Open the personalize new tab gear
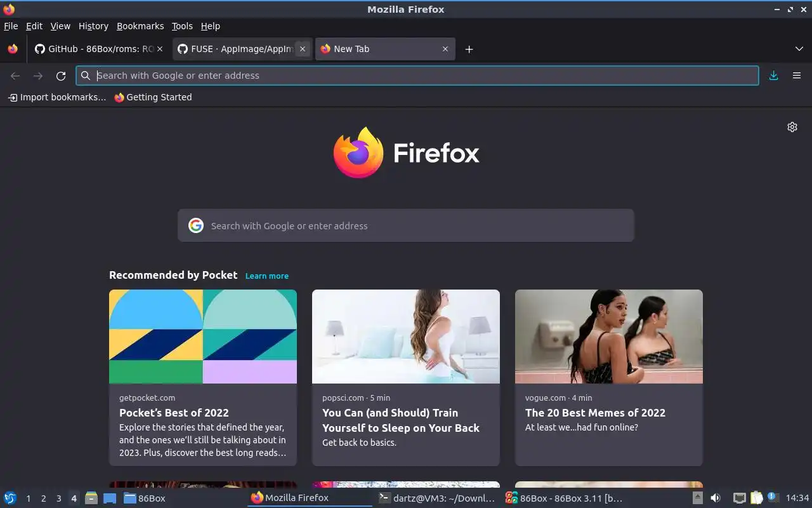This screenshot has width=812, height=508. (x=792, y=127)
